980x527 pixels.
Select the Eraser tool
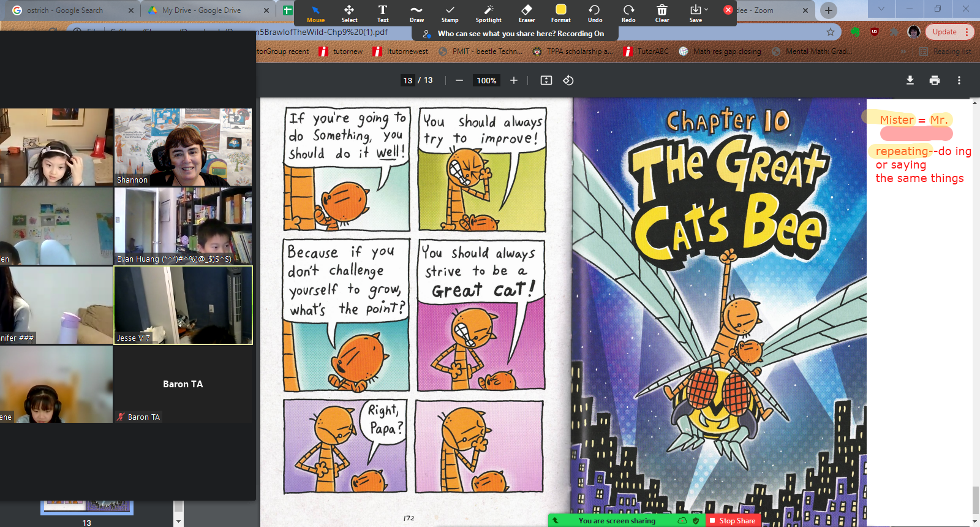coord(527,13)
